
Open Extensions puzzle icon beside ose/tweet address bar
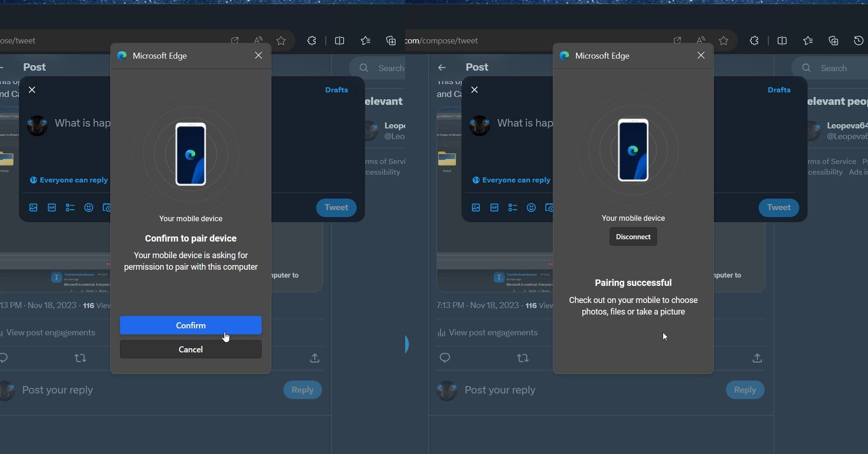coord(312,41)
